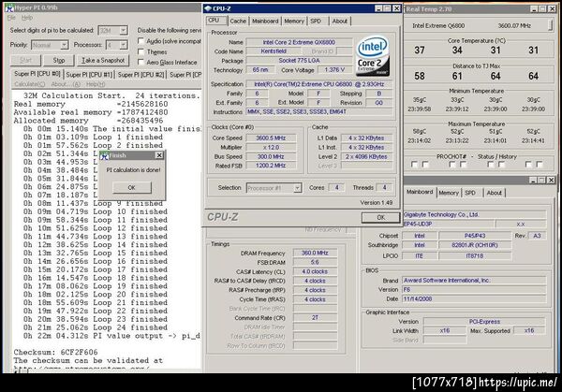
Task: Open Memory tab in back CPU-Z window
Action: (x=449, y=193)
